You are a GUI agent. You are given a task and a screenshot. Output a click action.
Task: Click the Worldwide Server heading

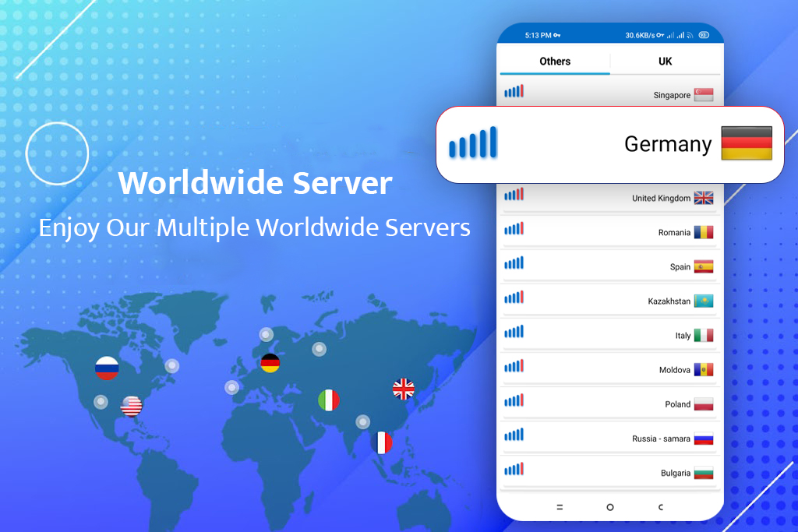[255, 183]
